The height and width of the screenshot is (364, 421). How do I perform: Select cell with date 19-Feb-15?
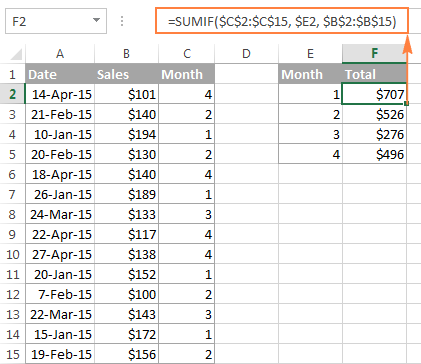[60, 354]
